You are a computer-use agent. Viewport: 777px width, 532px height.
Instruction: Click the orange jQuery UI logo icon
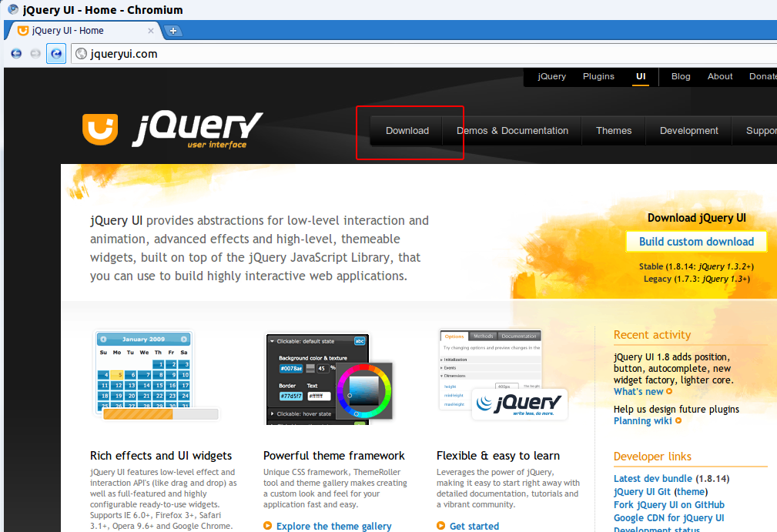tap(100, 129)
